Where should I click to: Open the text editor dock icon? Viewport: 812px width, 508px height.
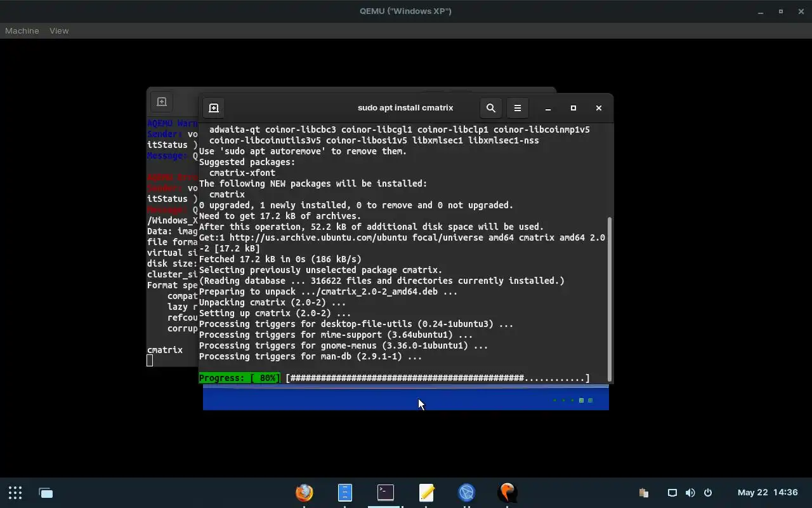tap(426, 493)
